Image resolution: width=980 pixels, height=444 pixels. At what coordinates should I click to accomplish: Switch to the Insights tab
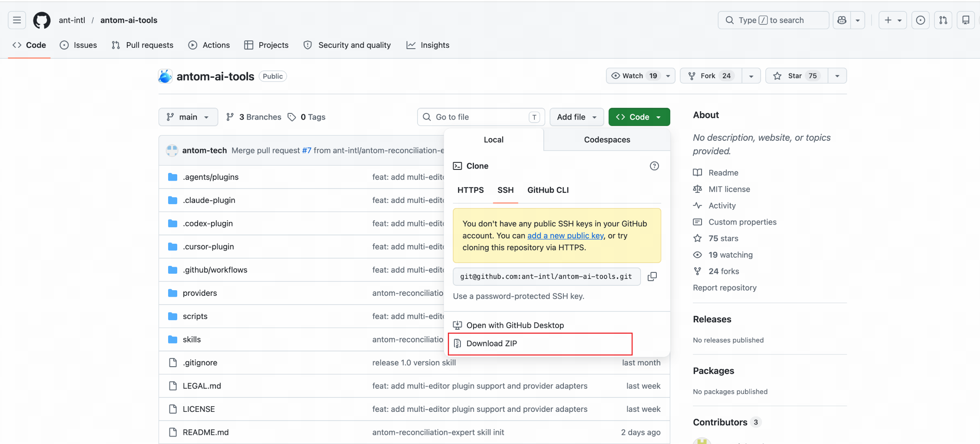tap(428, 45)
